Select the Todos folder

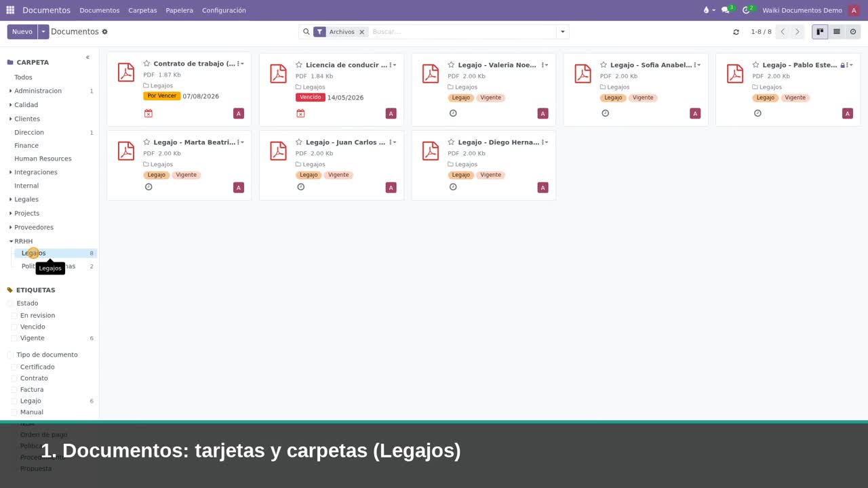[x=24, y=77]
